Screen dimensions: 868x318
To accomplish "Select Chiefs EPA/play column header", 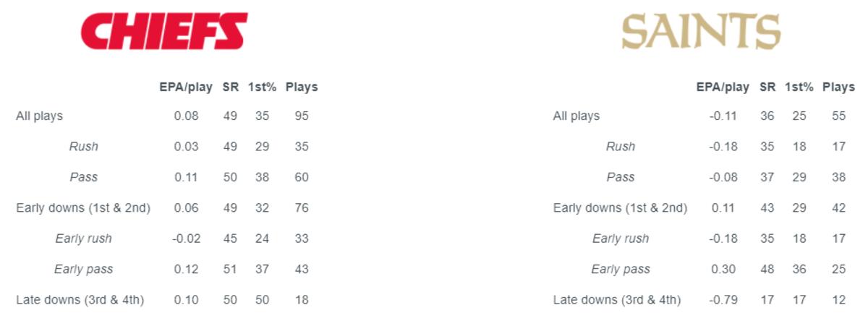I will 186,87.
